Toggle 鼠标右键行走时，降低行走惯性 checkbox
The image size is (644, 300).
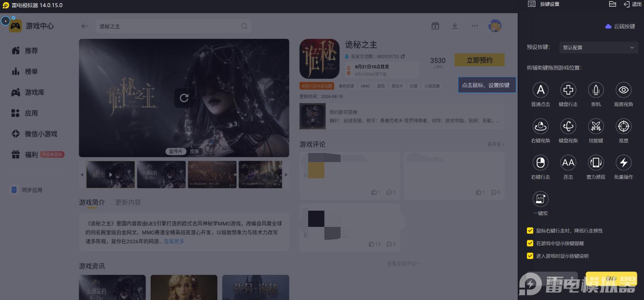530,231
